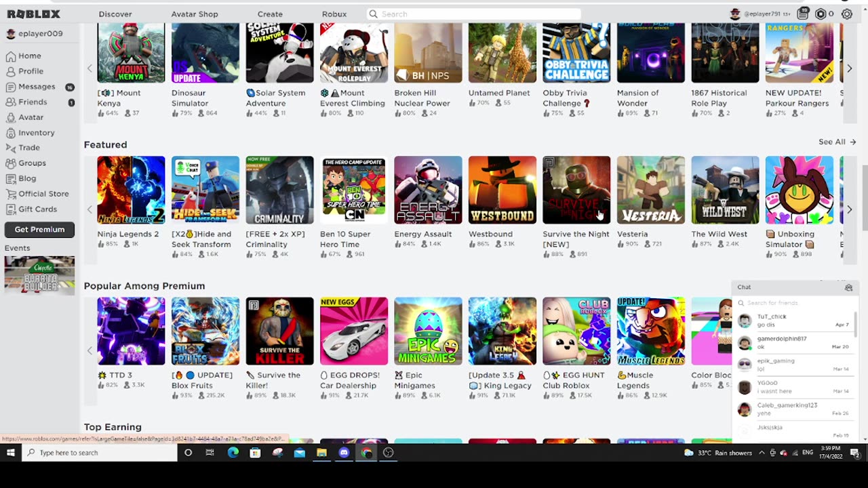The width and height of the screenshot is (868, 488).
Task: Advance the top games row with the right arrow
Action: pos(849,68)
